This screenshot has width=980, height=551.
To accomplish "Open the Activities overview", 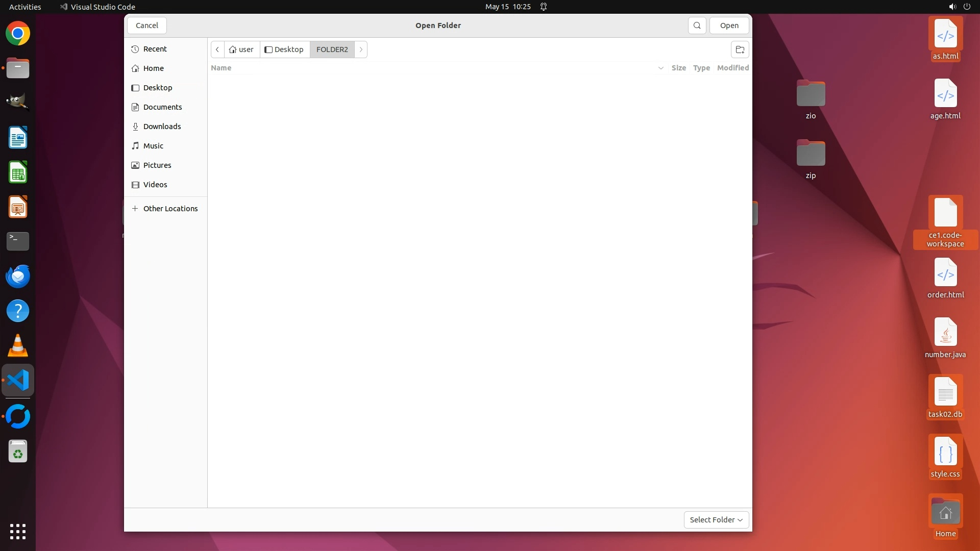I will pos(25,7).
